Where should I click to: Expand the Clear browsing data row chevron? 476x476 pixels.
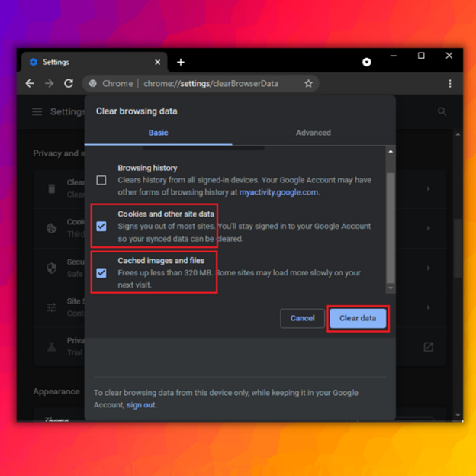pos(429,189)
